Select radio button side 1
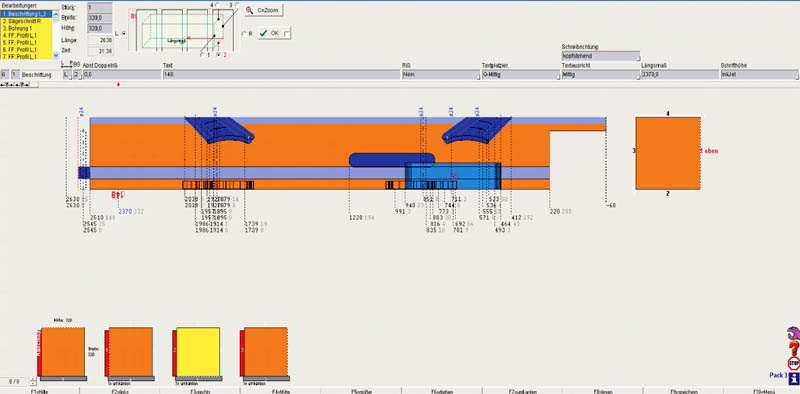 tap(203, 54)
